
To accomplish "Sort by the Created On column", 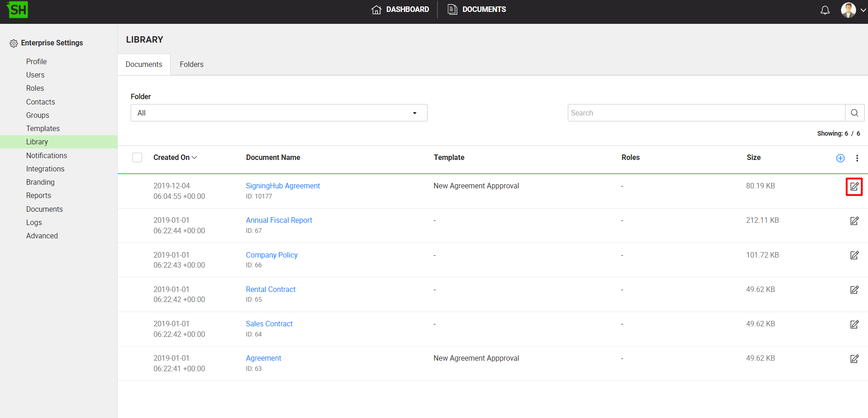I will pyautogui.click(x=175, y=158).
